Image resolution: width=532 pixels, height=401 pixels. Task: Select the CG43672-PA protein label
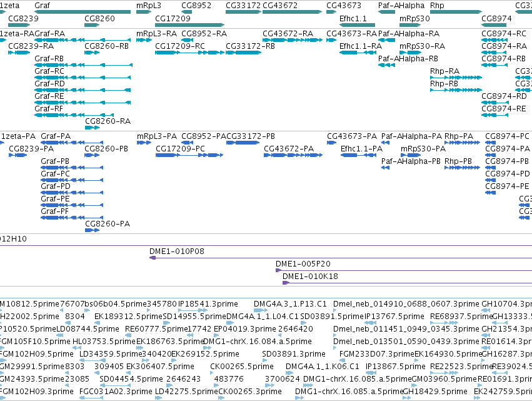click(x=289, y=149)
